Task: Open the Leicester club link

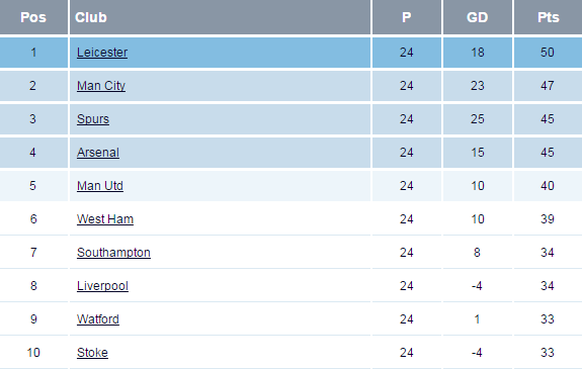Action: 102,52
